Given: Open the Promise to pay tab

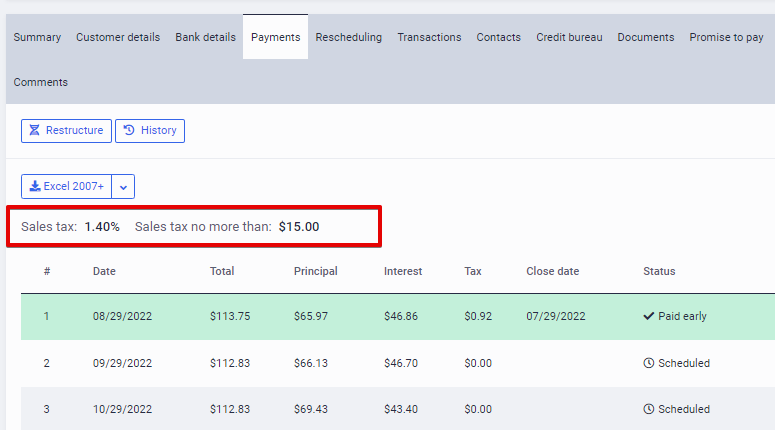Looking at the screenshot, I should coord(726,37).
